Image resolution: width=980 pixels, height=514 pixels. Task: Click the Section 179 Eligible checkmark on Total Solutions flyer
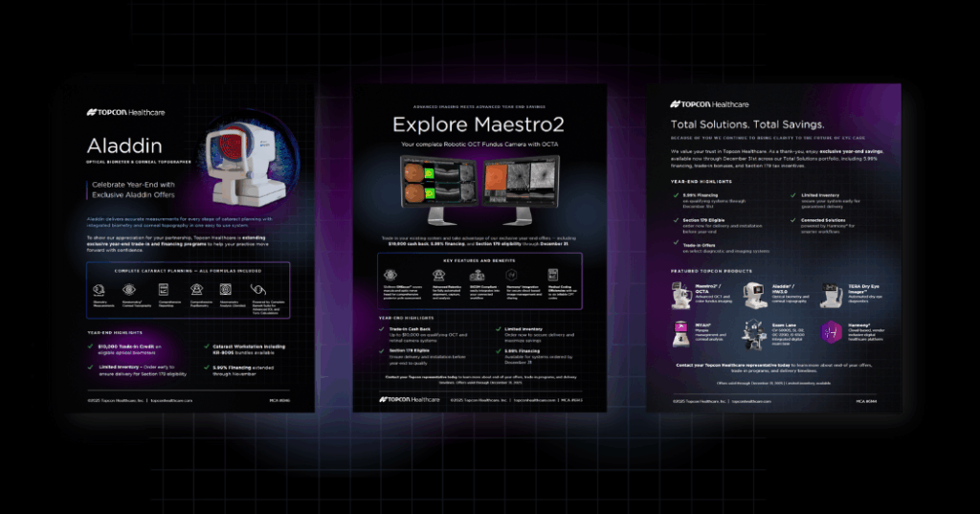click(676, 219)
